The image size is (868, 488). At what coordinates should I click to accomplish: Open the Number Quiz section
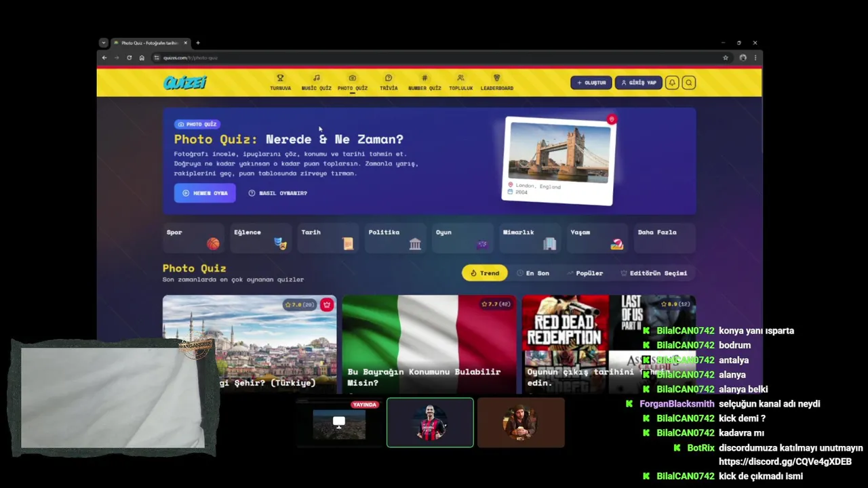pos(425,83)
